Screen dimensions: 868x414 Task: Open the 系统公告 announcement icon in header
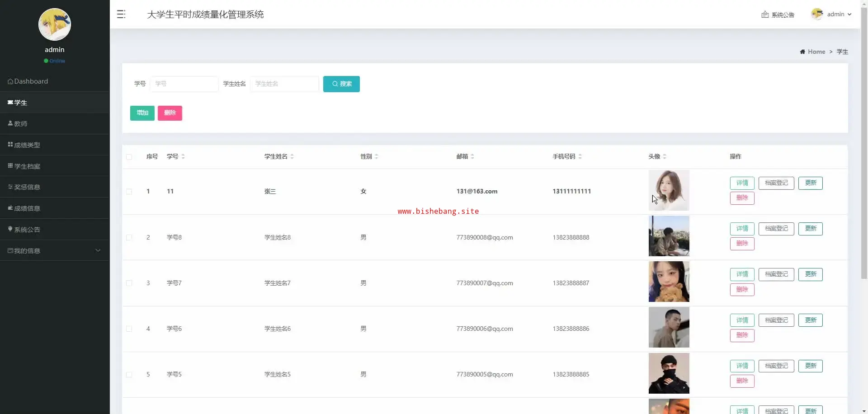click(765, 14)
